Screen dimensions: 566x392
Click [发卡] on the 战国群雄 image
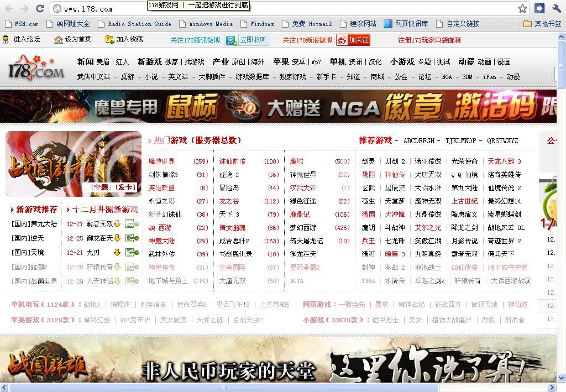click(125, 187)
